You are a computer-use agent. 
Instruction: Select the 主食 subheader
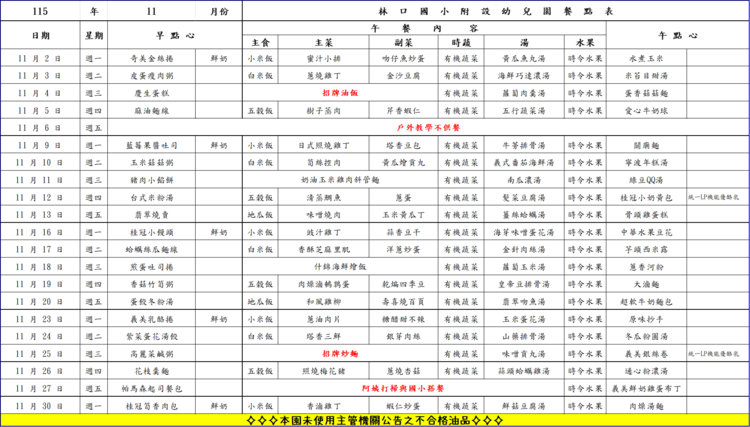(x=260, y=43)
